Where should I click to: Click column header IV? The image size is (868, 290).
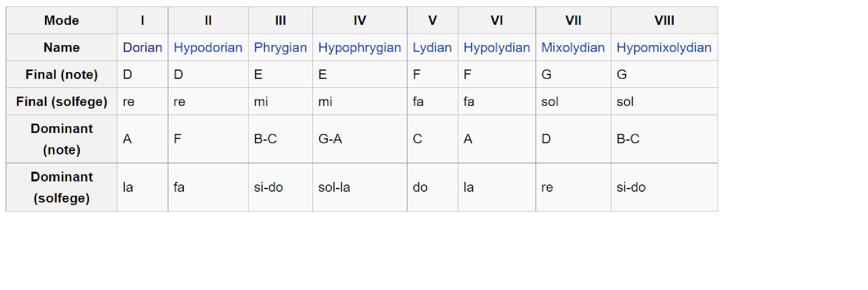click(x=360, y=20)
